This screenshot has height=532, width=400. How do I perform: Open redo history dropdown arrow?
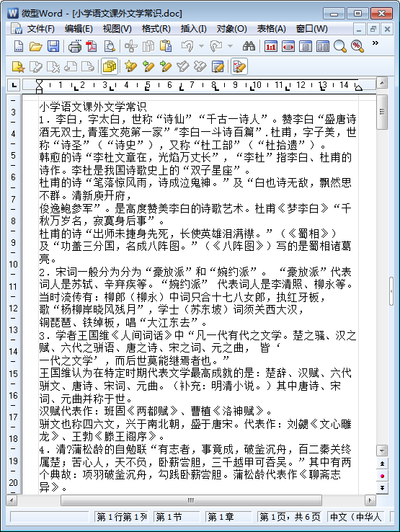click(230, 46)
